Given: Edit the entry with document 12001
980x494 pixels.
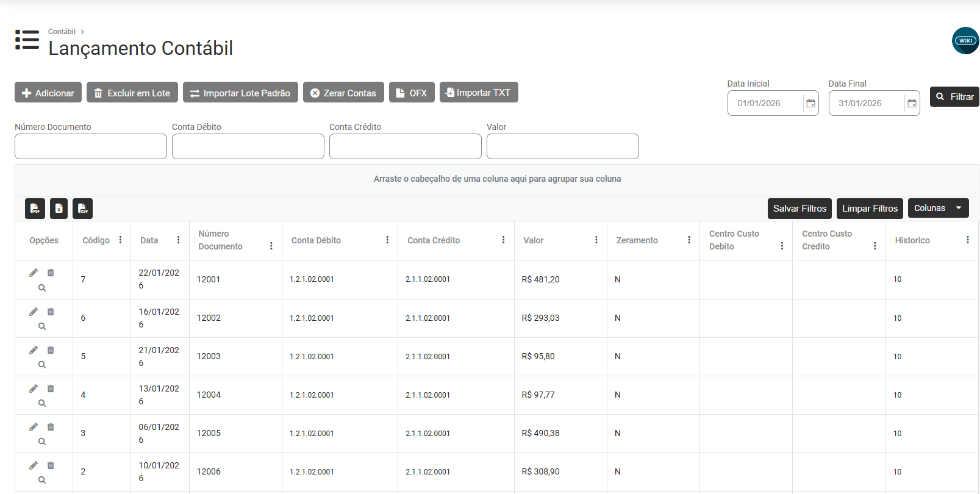Looking at the screenshot, I should (x=34, y=273).
